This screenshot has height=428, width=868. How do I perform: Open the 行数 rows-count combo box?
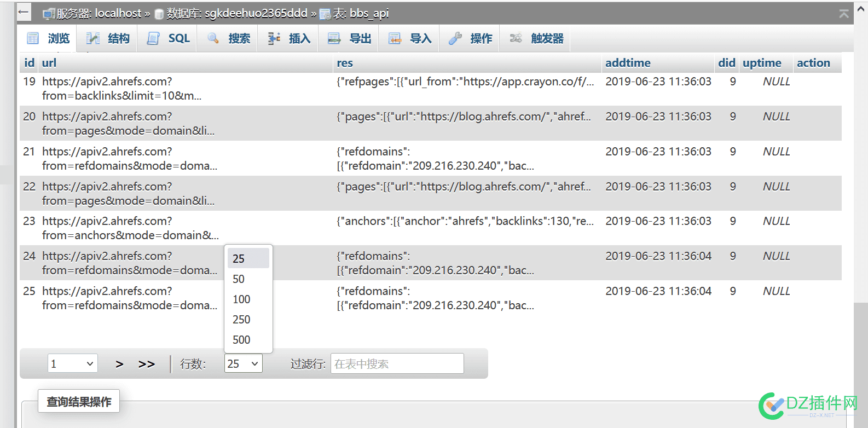[244, 363]
